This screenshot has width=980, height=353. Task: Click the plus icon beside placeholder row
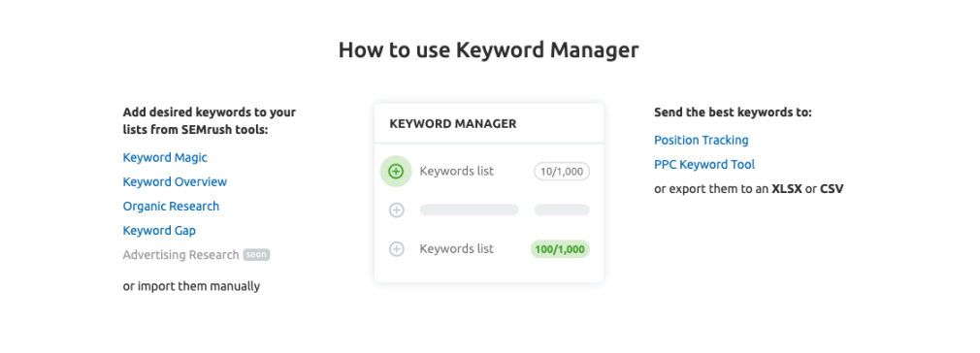point(396,210)
